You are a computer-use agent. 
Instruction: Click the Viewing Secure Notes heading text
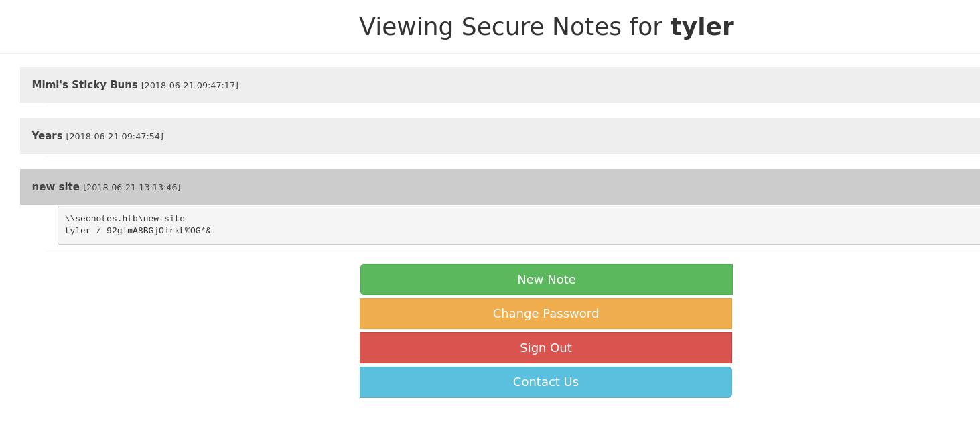tap(510, 27)
